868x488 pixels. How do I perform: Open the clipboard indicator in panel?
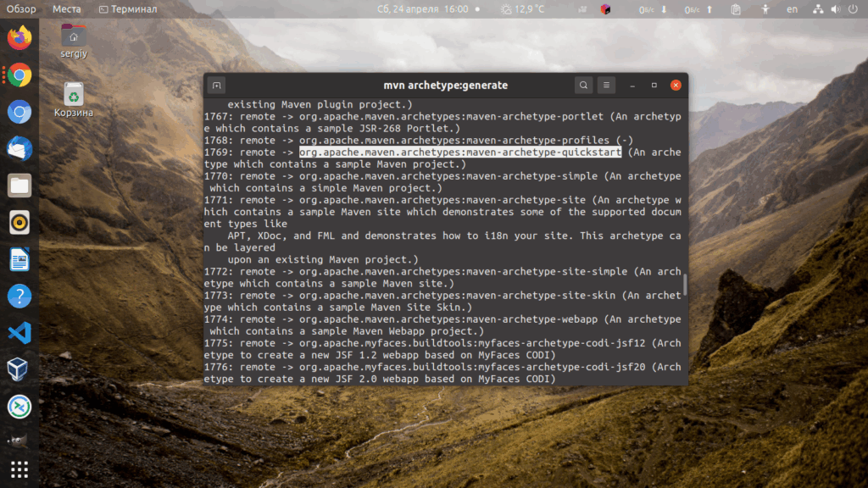click(x=736, y=9)
